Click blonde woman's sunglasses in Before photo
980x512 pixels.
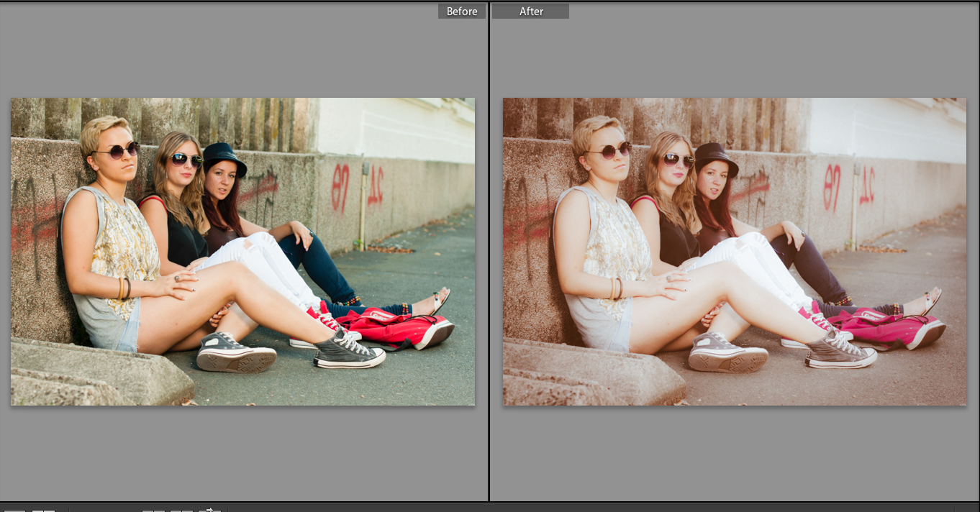116,151
